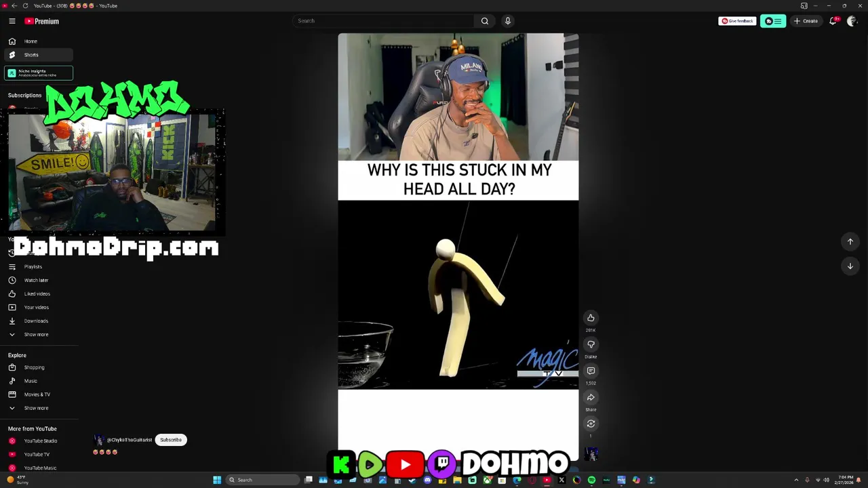Go back with browser back arrow
Screen dimensions: 868x488
14,5
